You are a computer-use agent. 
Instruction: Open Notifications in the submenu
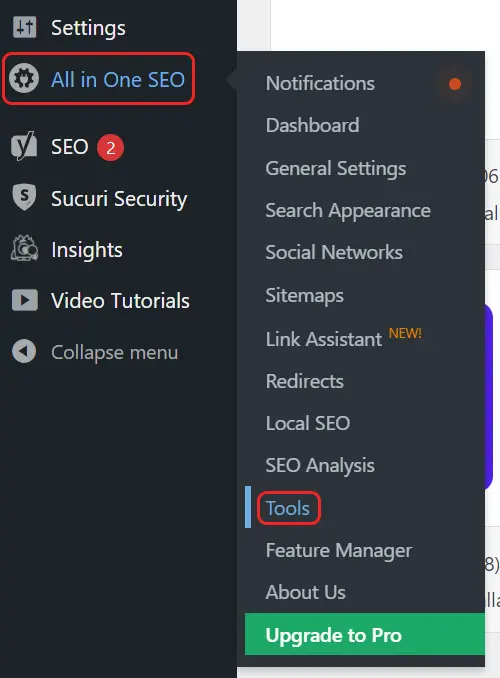pos(320,83)
